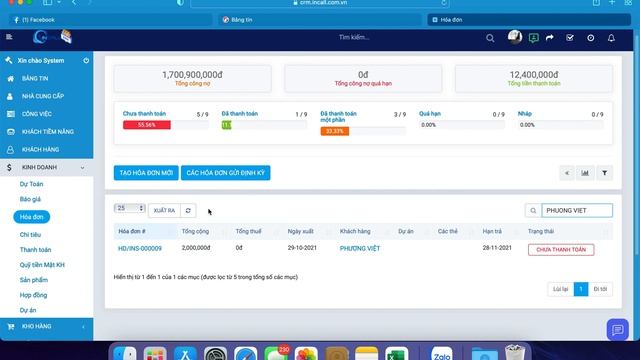Click the power icon beside Xin chào System
The image size is (640, 360).
86,60
